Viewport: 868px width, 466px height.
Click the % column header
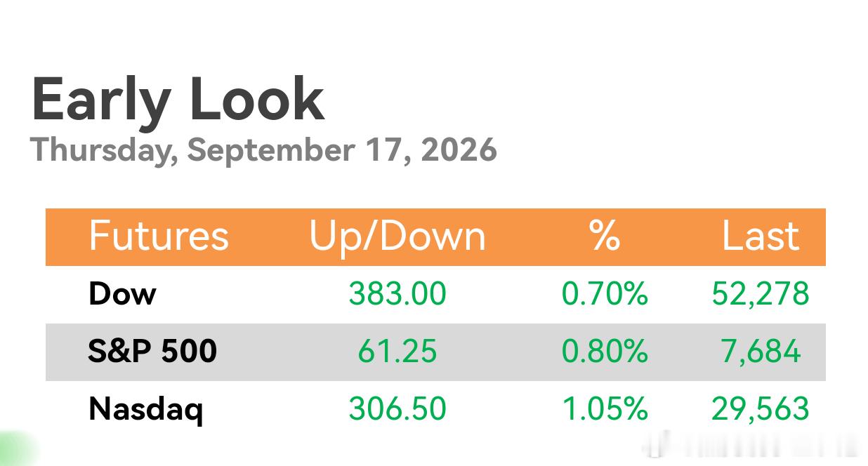605,236
